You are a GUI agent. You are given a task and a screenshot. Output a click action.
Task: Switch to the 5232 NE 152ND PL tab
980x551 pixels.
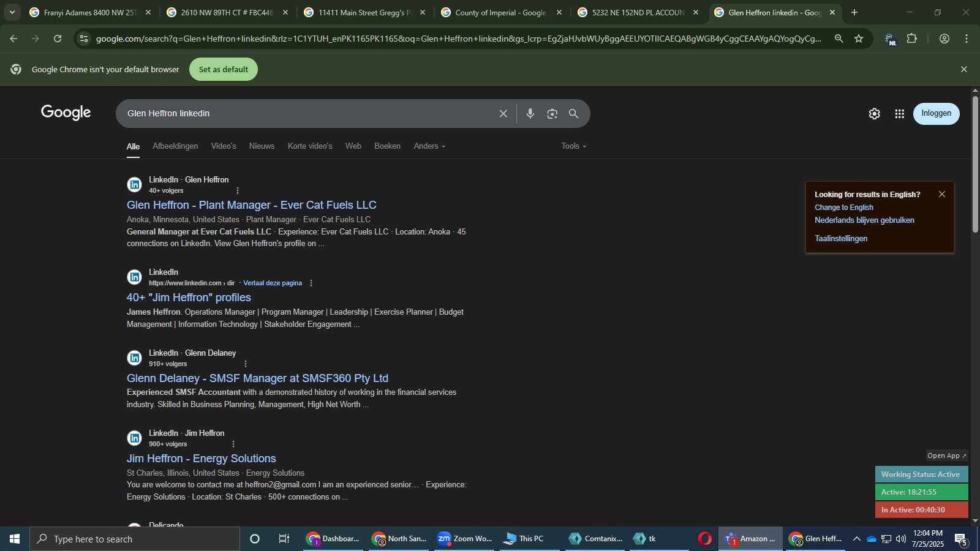click(x=639, y=12)
